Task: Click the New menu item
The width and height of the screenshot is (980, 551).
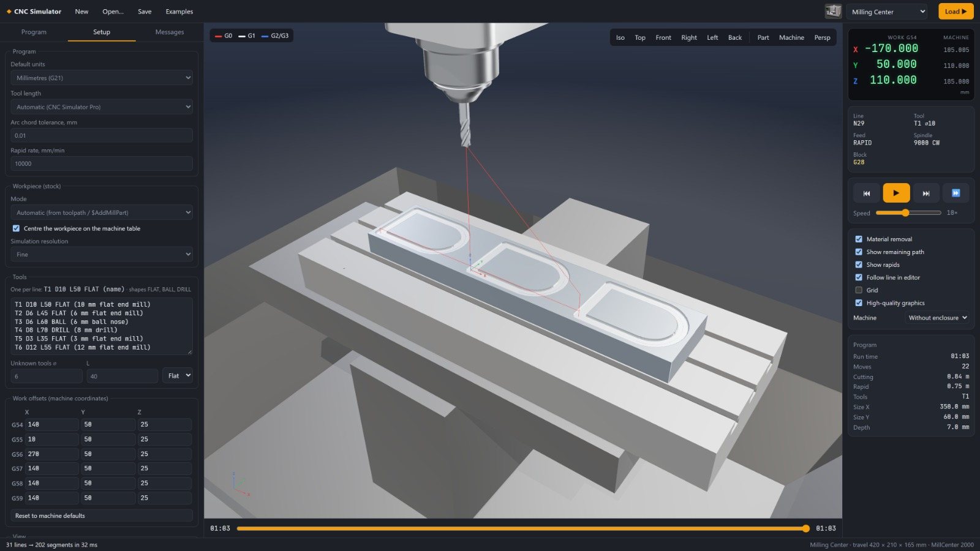Action: 81,12
